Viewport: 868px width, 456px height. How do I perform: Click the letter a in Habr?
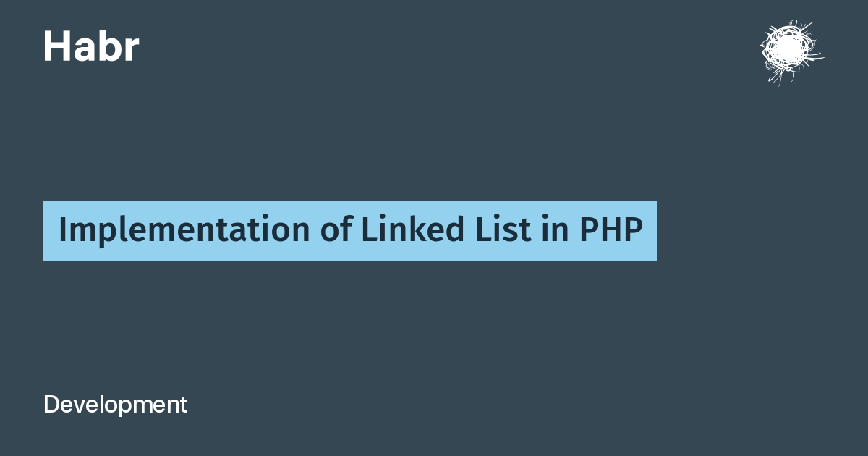(x=85, y=51)
